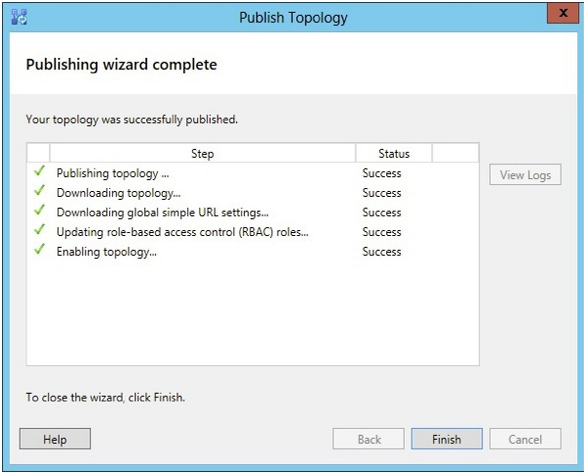584x475 pixels.
Task: Click the Step column header
Action: click(x=203, y=153)
